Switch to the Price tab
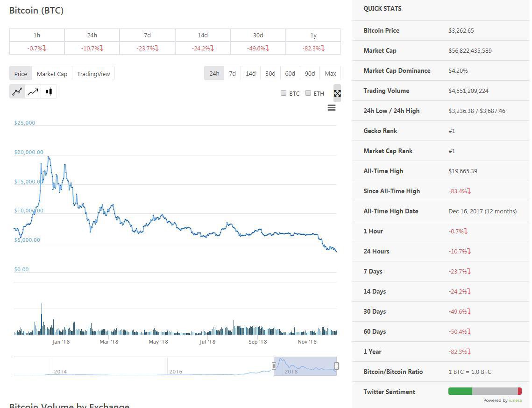This screenshot has height=408, width=532. coord(21,74)
